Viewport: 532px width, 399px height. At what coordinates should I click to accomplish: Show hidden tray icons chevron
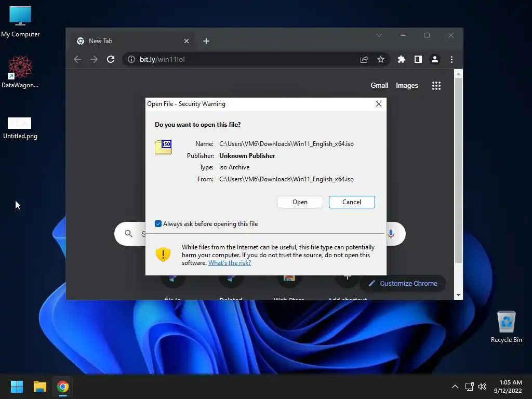(455, 387)
